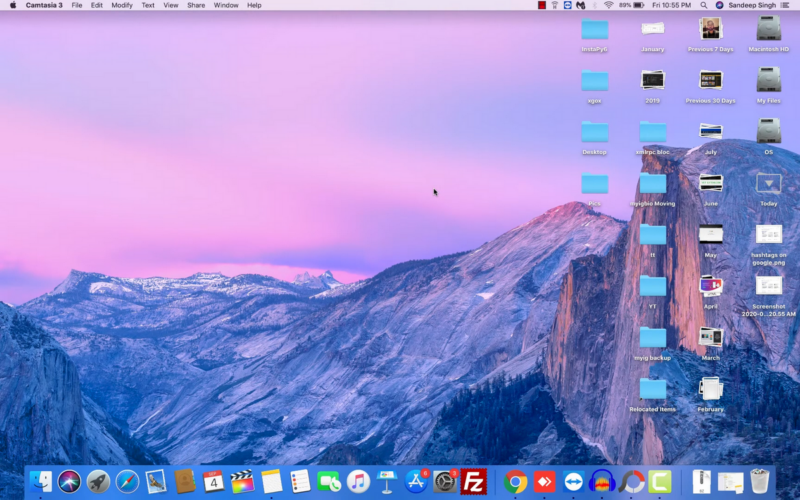Open the Apple menu
Viewport: 800px width, 500px height.
[x=13, y=5]
